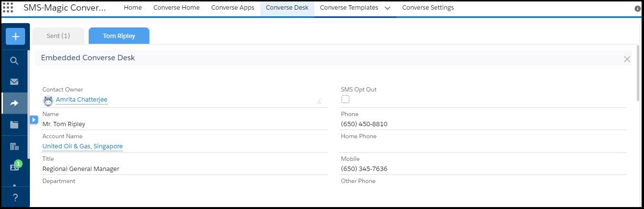Select the sent arrow icon in sidebar
The height and width of the screenshot is (209, 644).
[14, 103]
